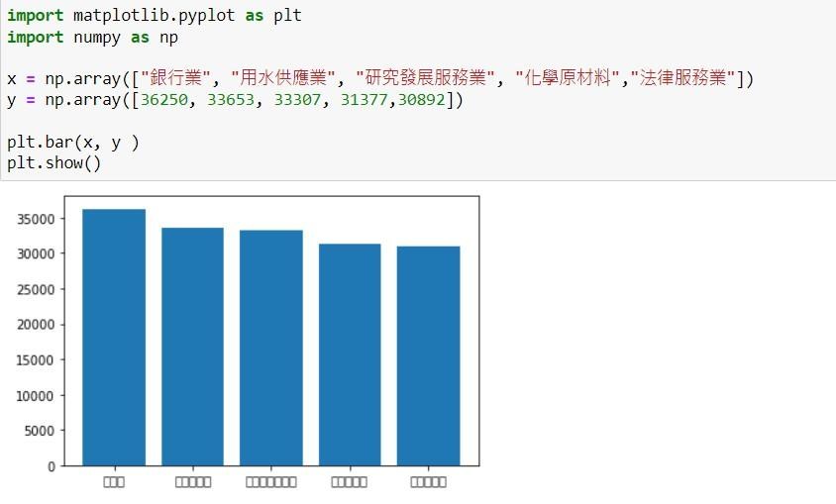Screen dimensions: 836x504
Task: Click the string "用水供應業" in x array
Action: point(282,78)
